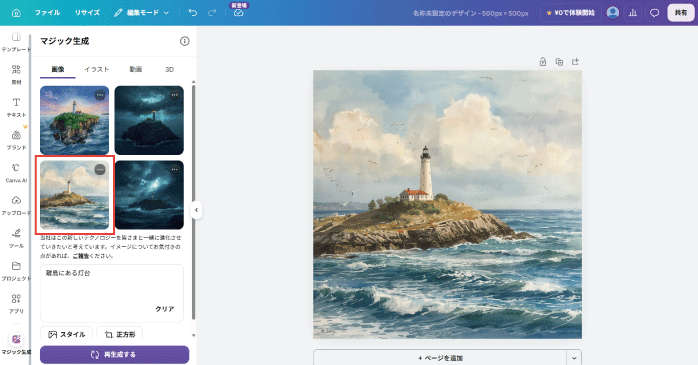698x365 pixels.
Task: Select the stormy moonlit island thumbnail
Action: click(149, 195)
